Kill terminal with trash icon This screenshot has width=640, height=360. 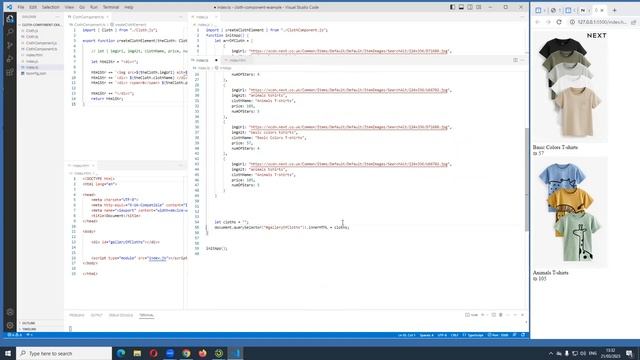coord(501,315)
